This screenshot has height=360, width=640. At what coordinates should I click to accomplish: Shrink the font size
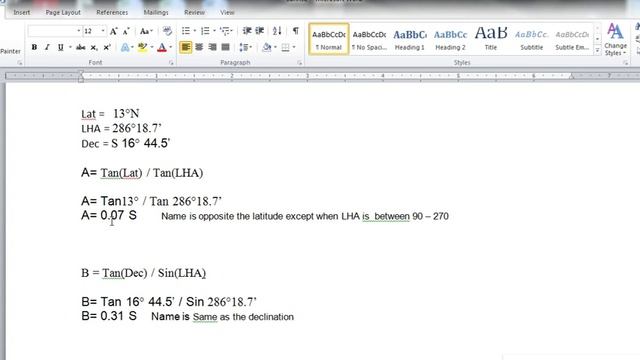126,31
